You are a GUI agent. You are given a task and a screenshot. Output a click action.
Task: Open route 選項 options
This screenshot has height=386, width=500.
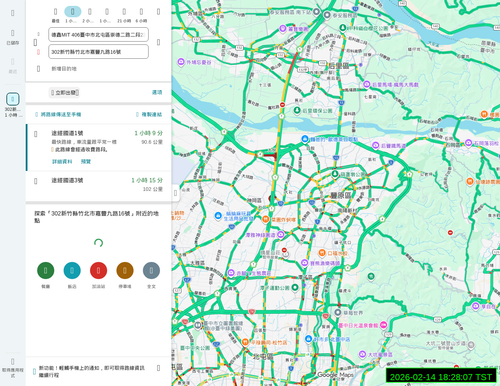coord(157,92)
